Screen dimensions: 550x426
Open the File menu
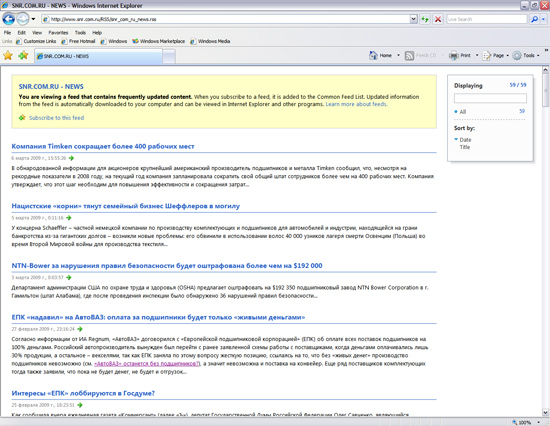tap(7, 33)
